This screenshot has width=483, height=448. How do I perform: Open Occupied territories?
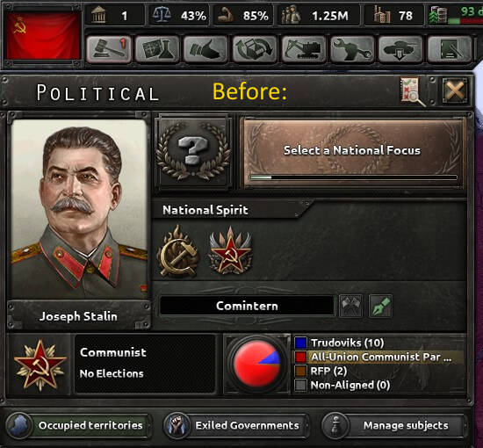tap(78, 425)
